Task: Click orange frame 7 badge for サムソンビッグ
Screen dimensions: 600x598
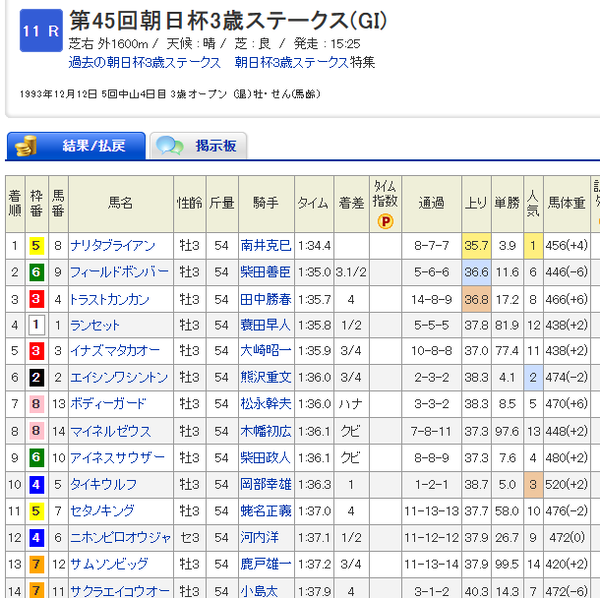Action: (x=36, y=564)
